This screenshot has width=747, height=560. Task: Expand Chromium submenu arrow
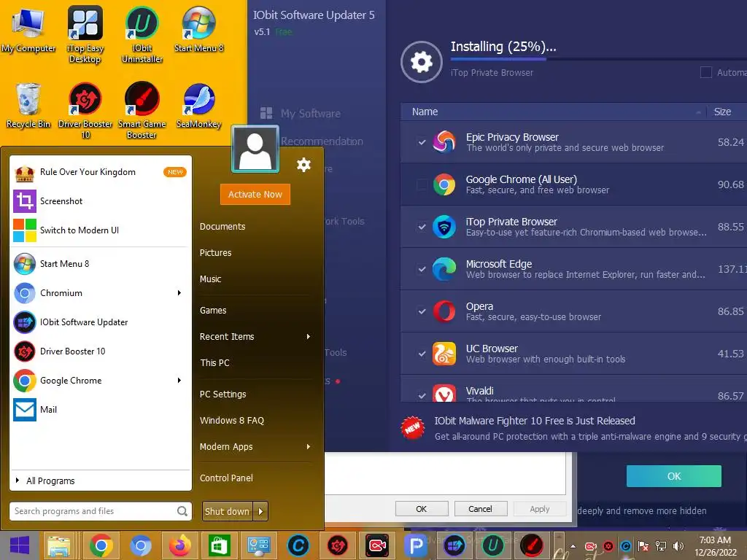[x=179, y=293]
